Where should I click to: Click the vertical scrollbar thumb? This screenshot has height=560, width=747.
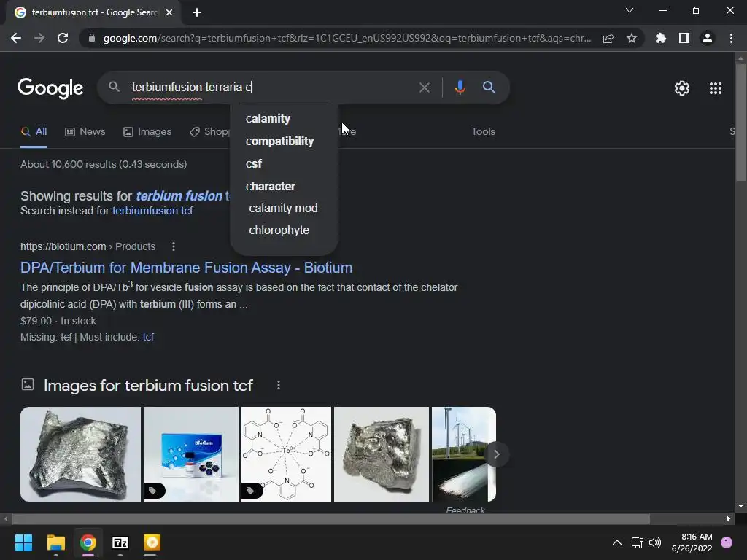pyautogui.click(x=740, y=122)
